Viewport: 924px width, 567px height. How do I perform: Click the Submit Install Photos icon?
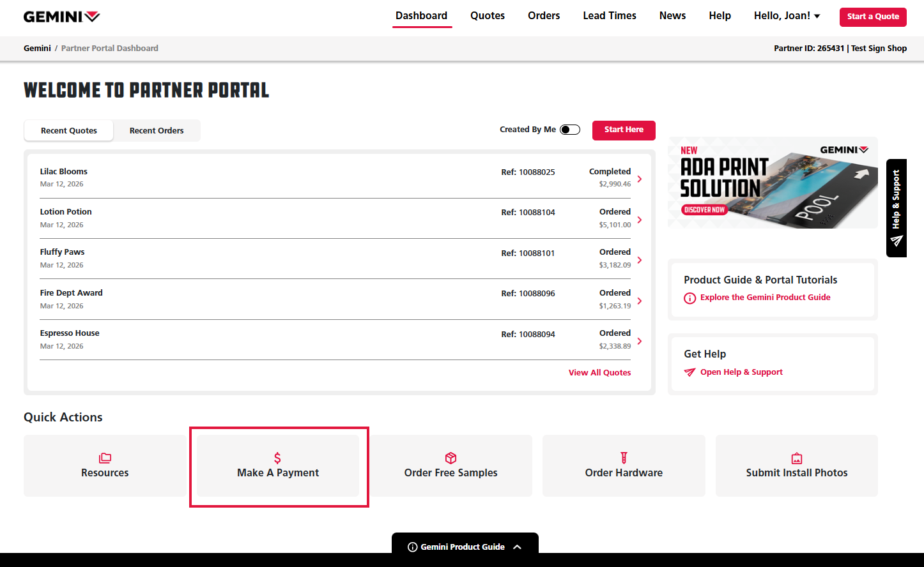(796, 458)
